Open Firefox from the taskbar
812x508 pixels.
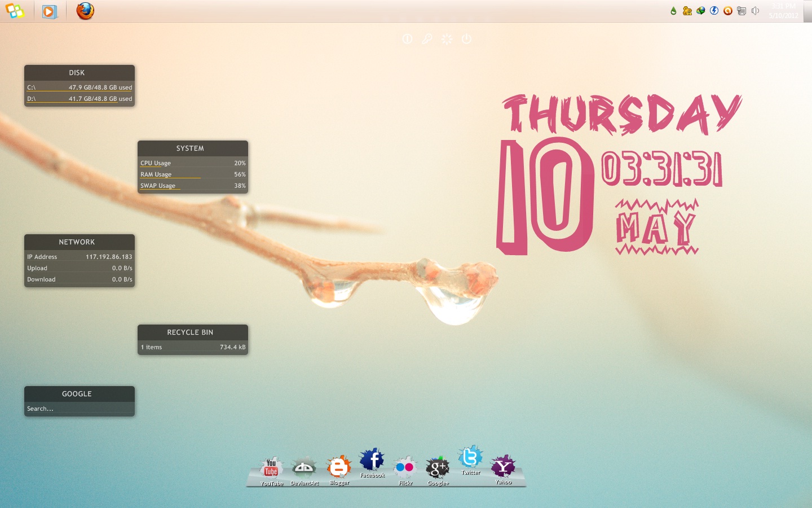click(x=85, y=11)
